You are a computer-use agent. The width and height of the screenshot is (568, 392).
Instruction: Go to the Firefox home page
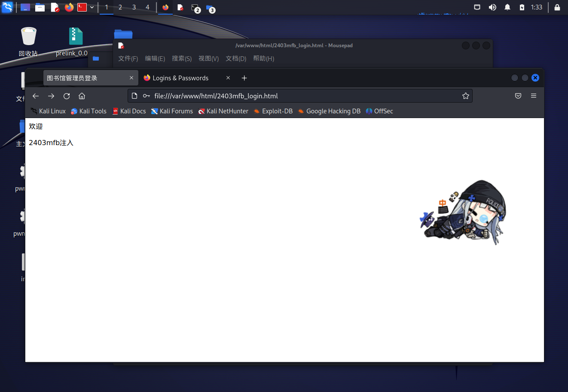click(x=82, y=96)
